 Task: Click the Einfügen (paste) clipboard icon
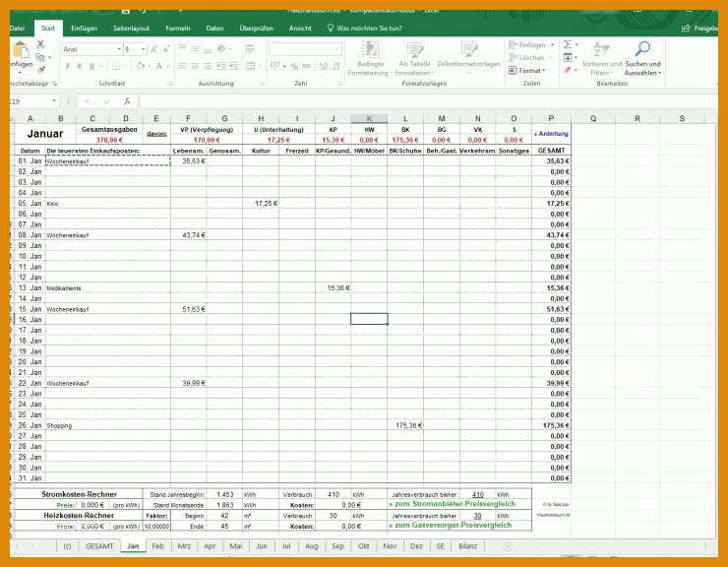21,50
